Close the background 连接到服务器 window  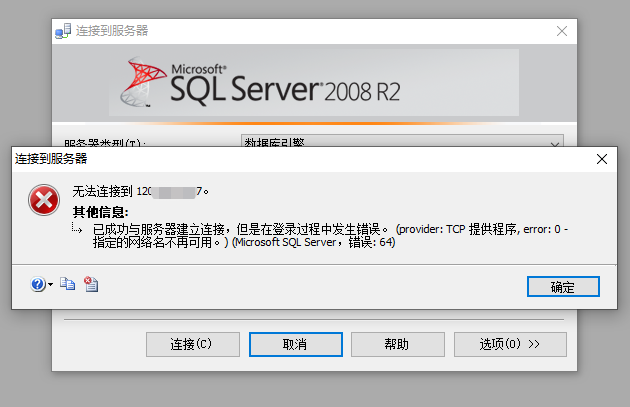click(562, 31)
